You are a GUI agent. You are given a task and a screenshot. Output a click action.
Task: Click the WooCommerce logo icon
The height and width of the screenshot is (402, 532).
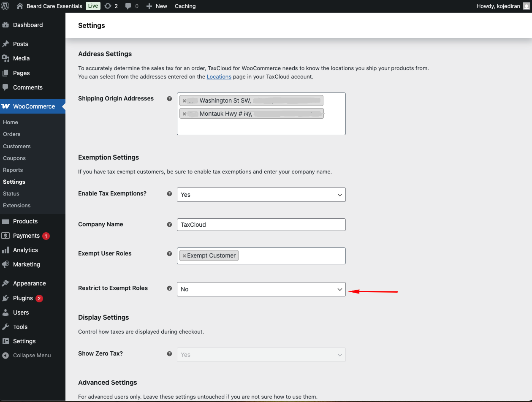coord(5,106)
